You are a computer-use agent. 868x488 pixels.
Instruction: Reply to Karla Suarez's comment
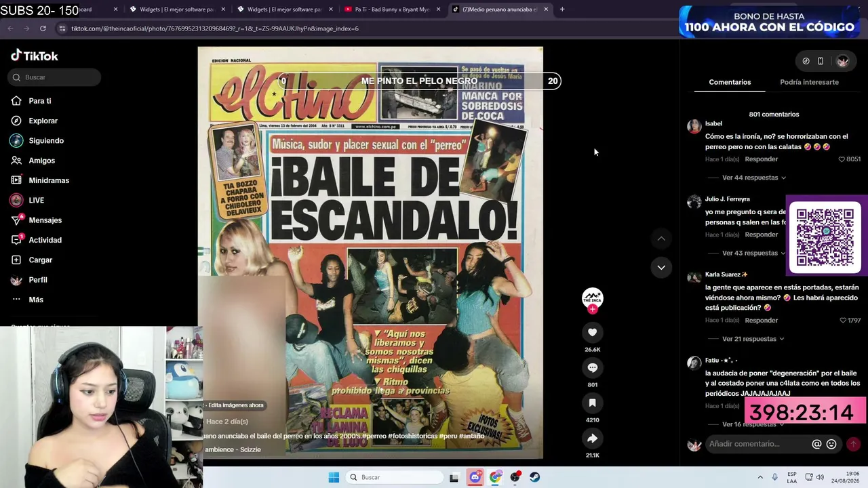coord(761,321)
